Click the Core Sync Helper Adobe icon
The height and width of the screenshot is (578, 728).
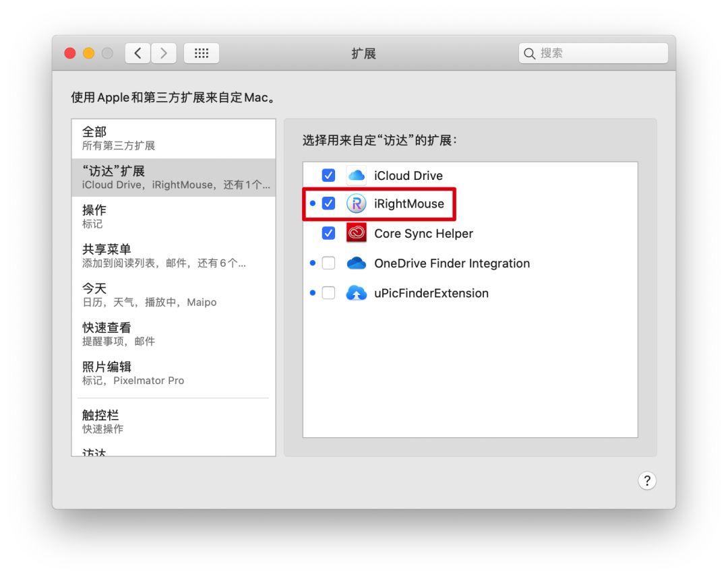[356, 233]
